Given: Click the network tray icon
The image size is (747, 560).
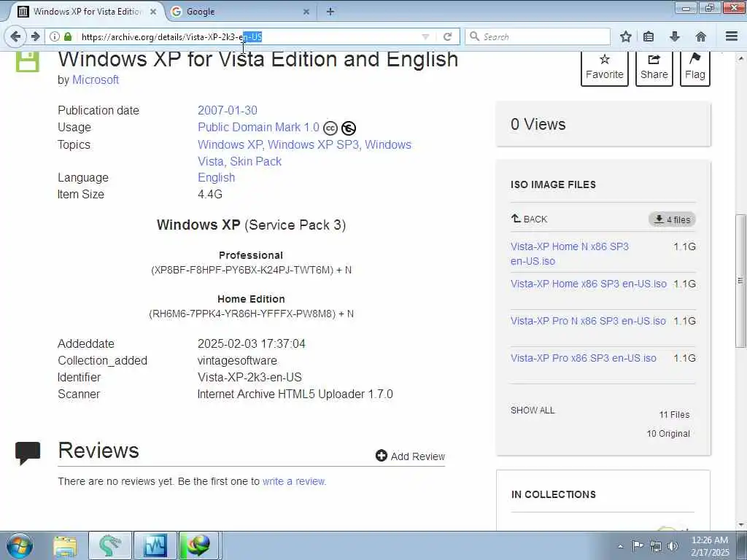Looking at the screenshot, I should [656, 546].
